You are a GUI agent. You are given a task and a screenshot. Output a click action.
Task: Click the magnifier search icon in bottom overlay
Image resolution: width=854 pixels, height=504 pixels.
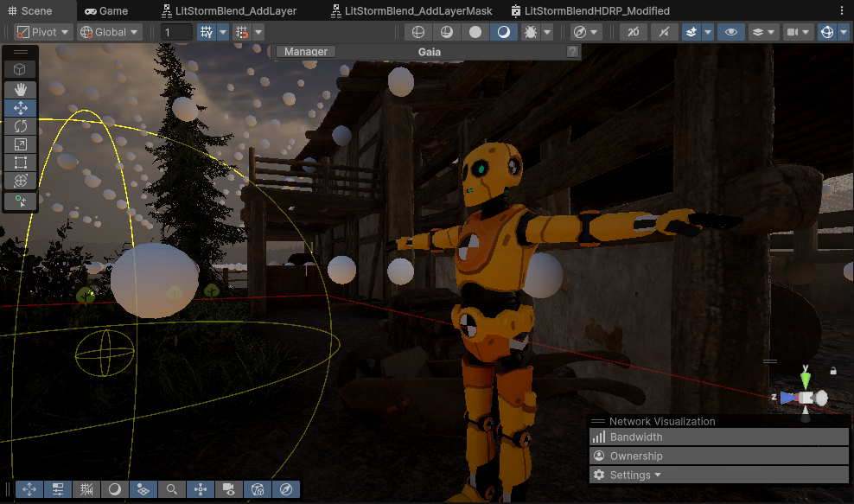click(x=172, y=489)
